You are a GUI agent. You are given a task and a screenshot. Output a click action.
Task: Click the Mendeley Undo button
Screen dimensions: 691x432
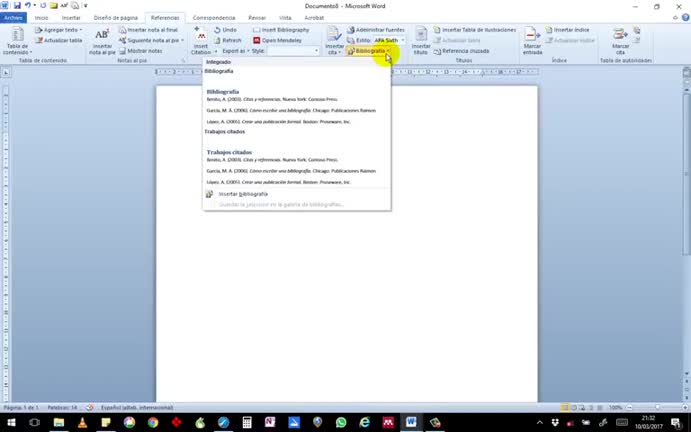pyautogui.click(x=226, y=30)
